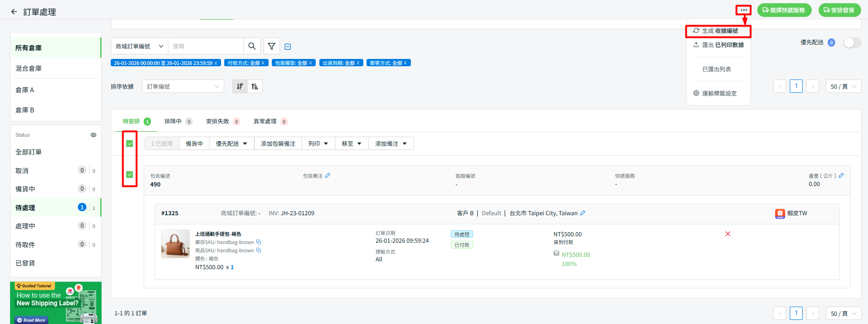Image resolution: width=868 pixels, height=324 pixels.
Task: Toggle the Status eye visibility icon
Action: [93, 135]
